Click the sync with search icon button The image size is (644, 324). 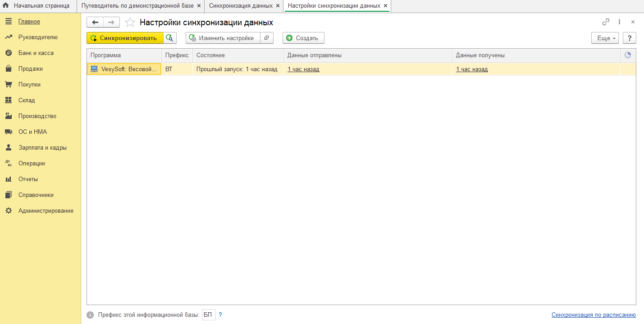[x=169, y=38]
